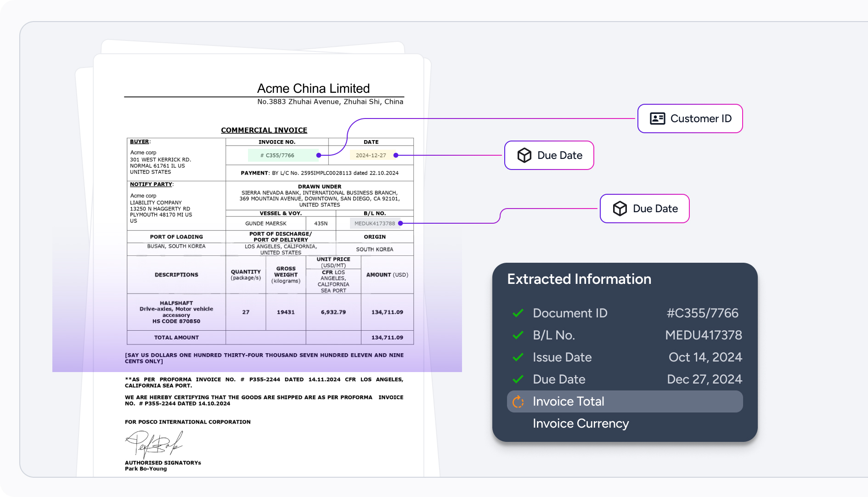Click the NOTIFY PARTY label
Screen dimensions: 868x497
pos(152,184)
